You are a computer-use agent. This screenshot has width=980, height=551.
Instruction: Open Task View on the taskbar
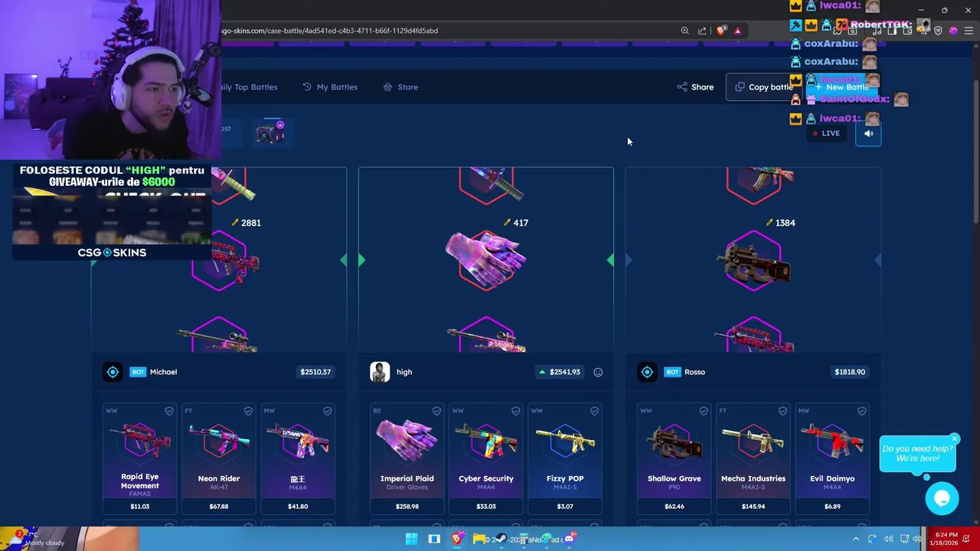(x=434, y=539)
